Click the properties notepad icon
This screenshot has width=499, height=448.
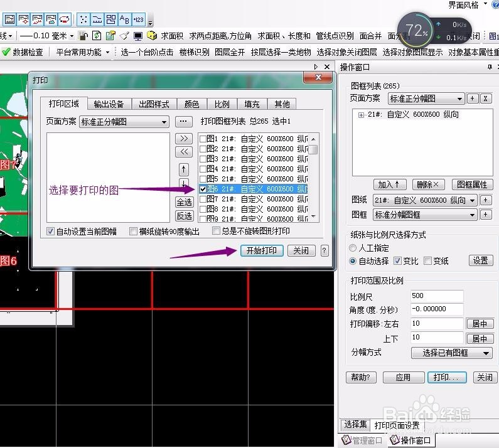(x=110, y=36)
